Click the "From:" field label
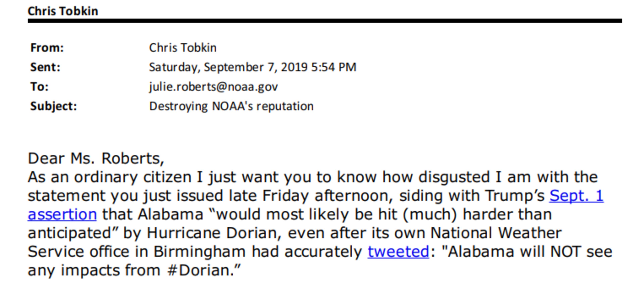 pyautogui.click(x=47, y=48)
